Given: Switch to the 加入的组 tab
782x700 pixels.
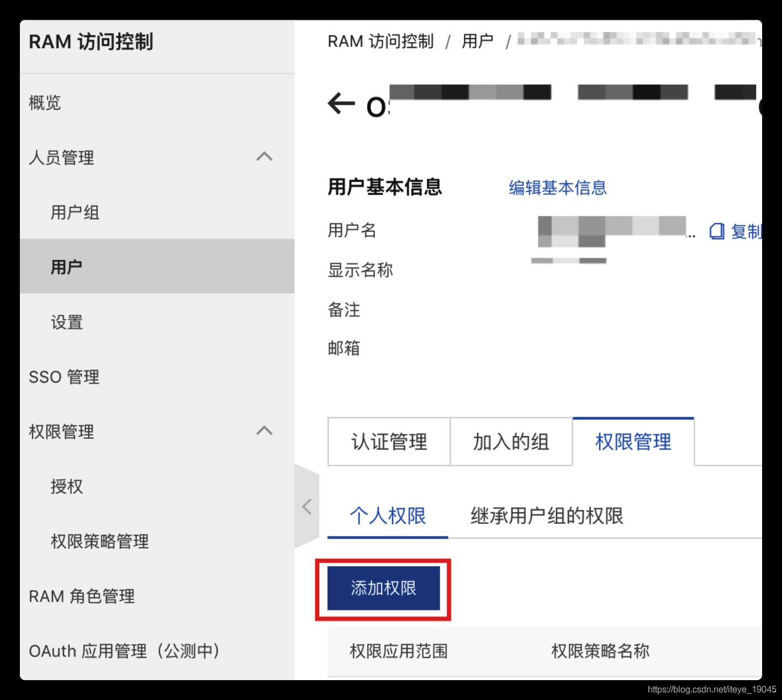Looking at the screenshot, I should [x=511, y=442].
